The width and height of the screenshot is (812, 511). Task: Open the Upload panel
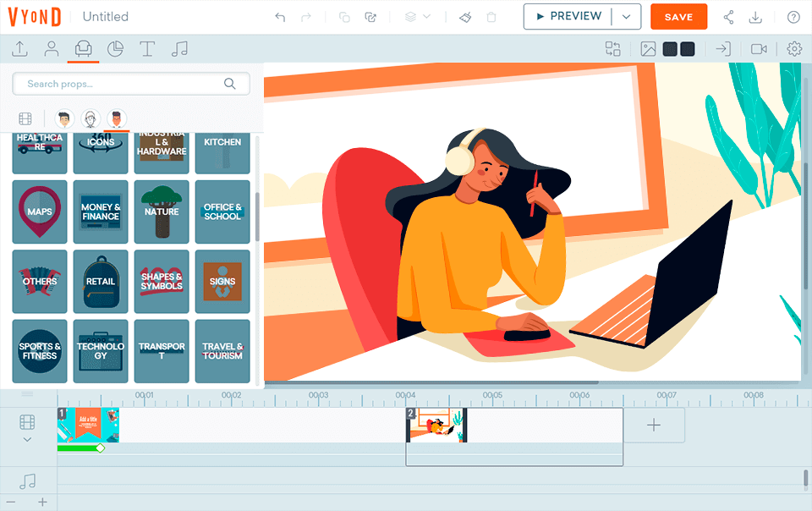[19, 49]
